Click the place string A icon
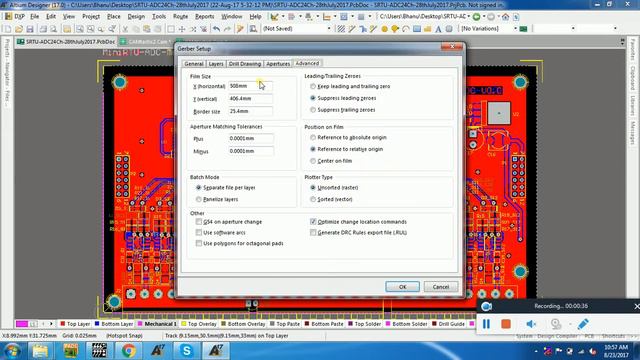Viewport: 640px width, 360px height. (438, 29)
